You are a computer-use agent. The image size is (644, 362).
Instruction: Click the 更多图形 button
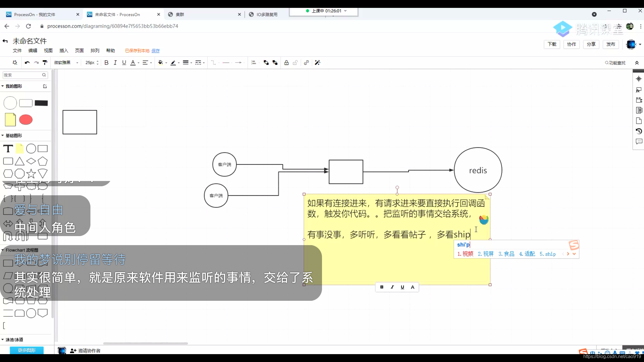[27, 350]
